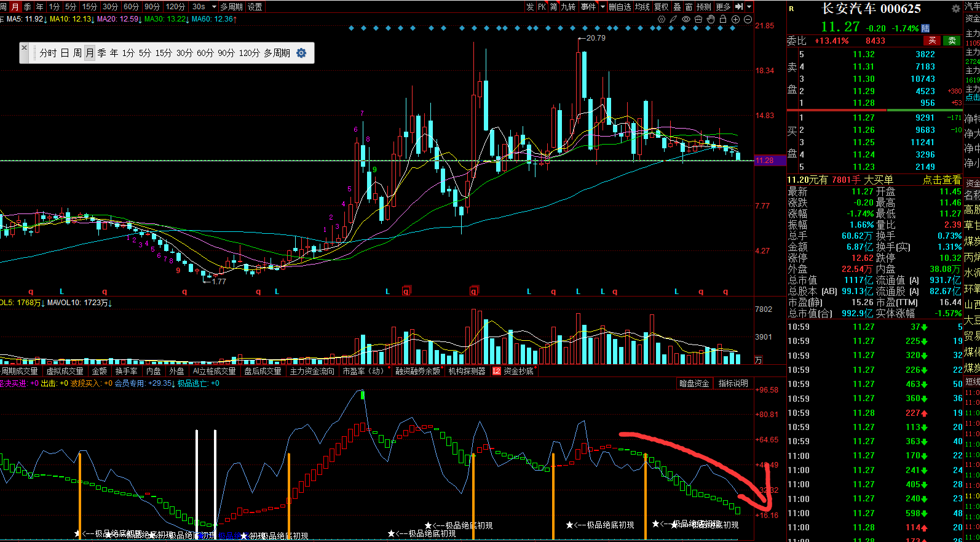This screenshot has width=980, height=542.
Task: Click the blue gear in floating period bar
Action: click(301, 53)
